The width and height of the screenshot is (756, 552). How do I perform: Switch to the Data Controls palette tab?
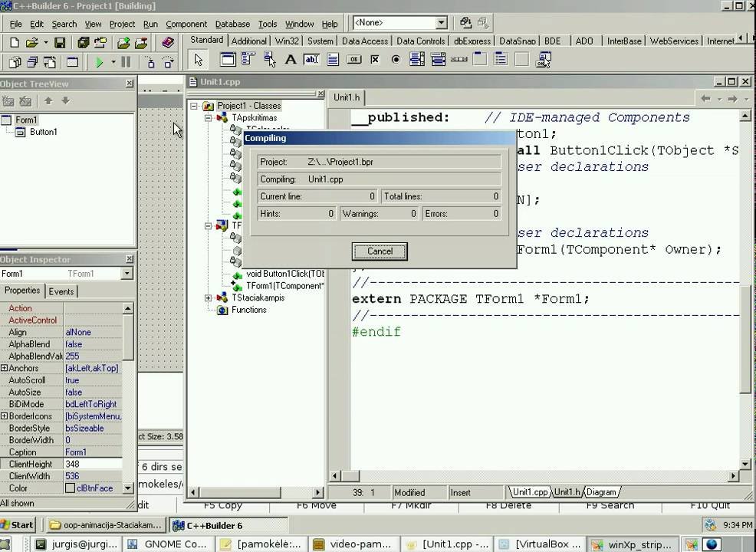[x=420, y=41]
